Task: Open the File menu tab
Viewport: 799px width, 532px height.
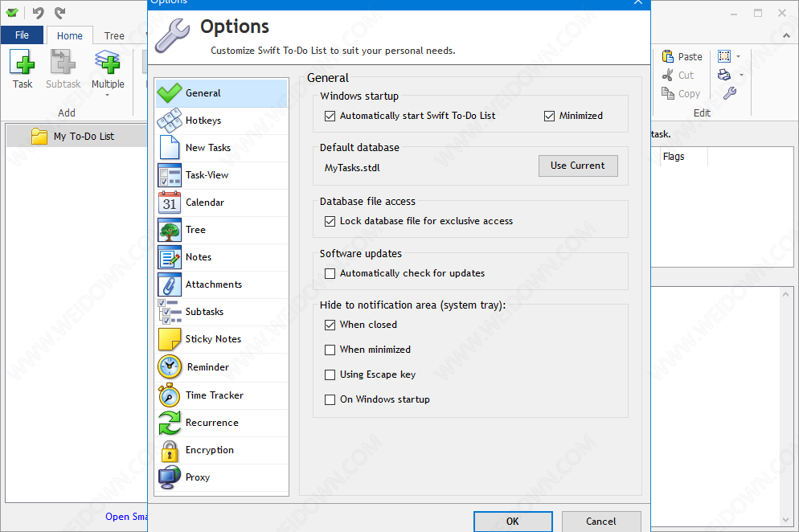Action: click(22, 35)
